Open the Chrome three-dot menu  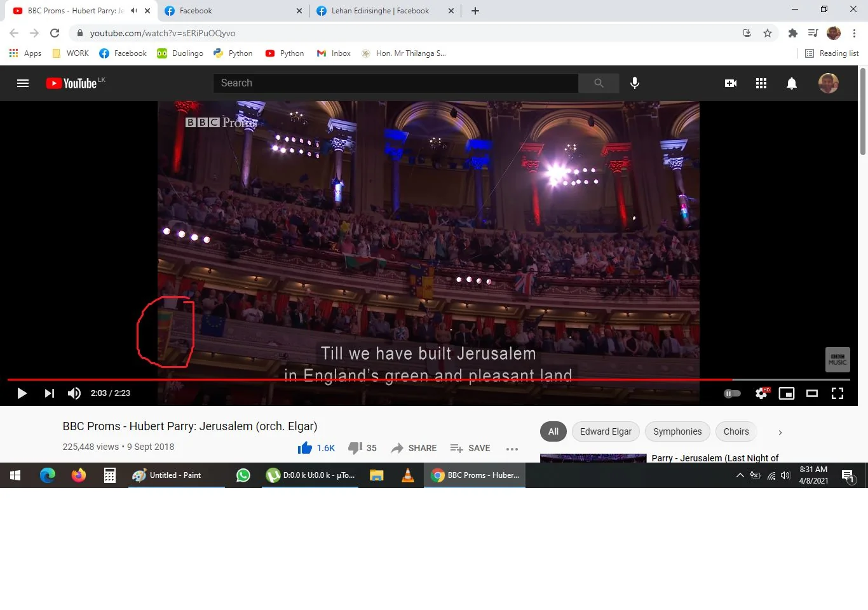(x=855, y=33)
